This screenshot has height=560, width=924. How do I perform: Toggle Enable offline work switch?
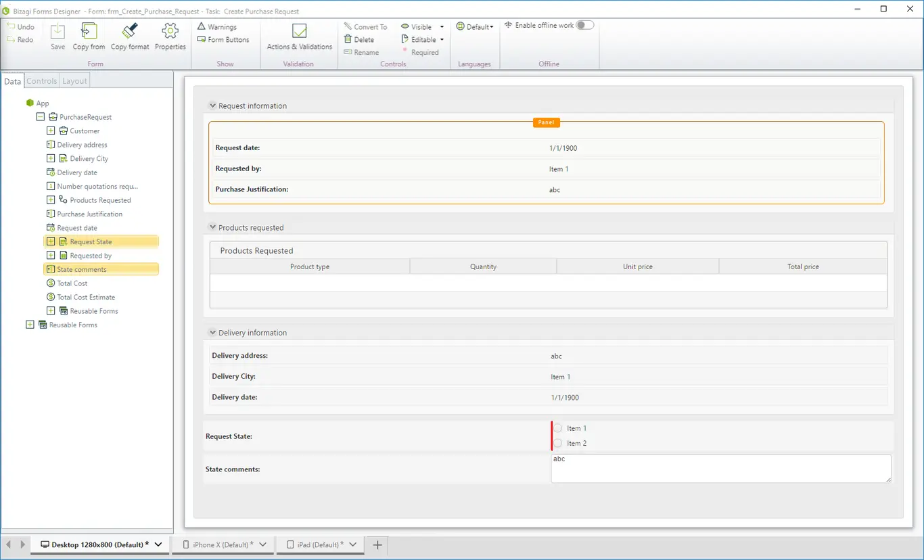[x=584, y=25]
